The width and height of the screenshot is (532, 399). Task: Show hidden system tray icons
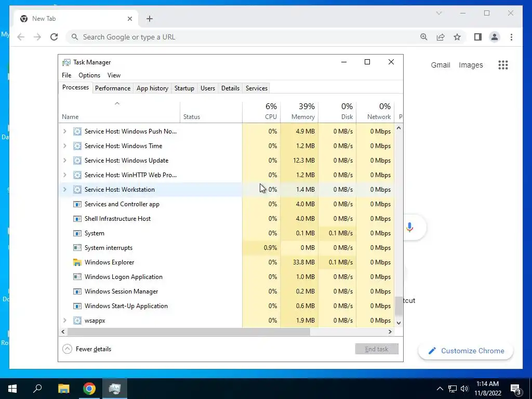(440, 389)
